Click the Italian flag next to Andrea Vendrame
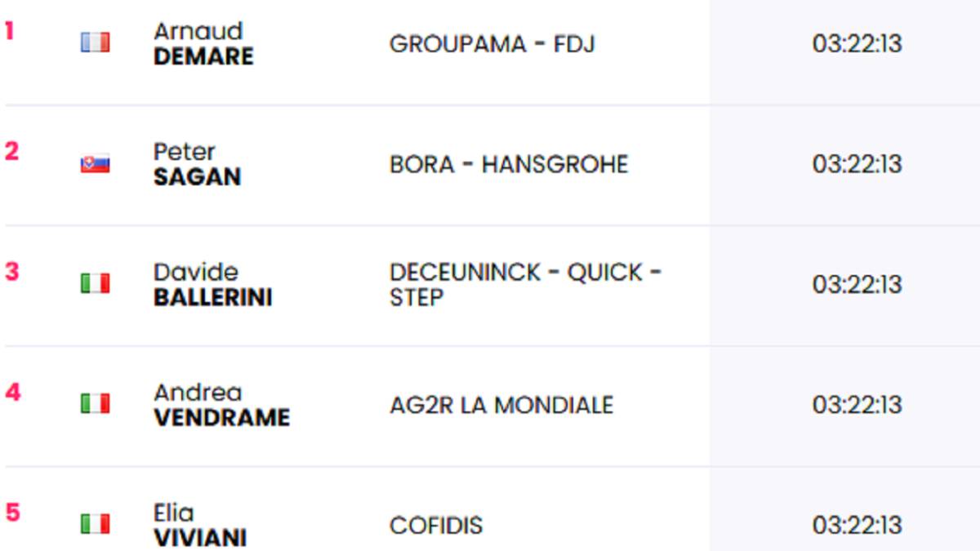The height and width of the screenshot is (551, 980). coord(95,403)
